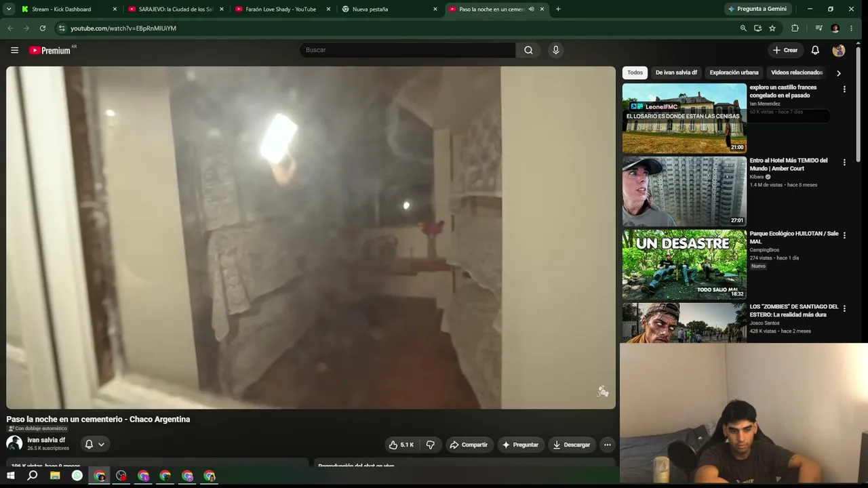Click the Preguntar button
868x488 pixels.
(x=520, y=445)
